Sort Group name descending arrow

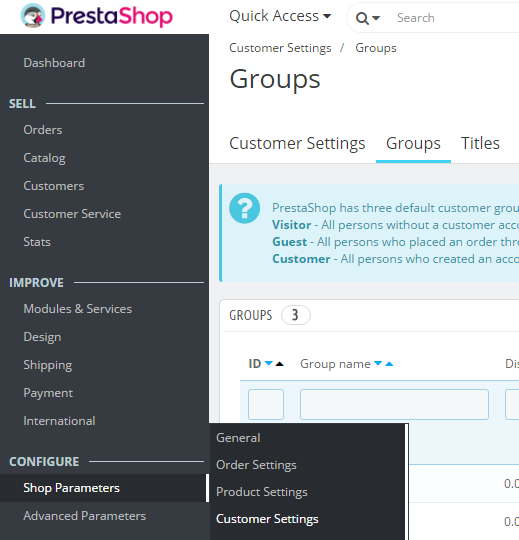click(378, 363)
